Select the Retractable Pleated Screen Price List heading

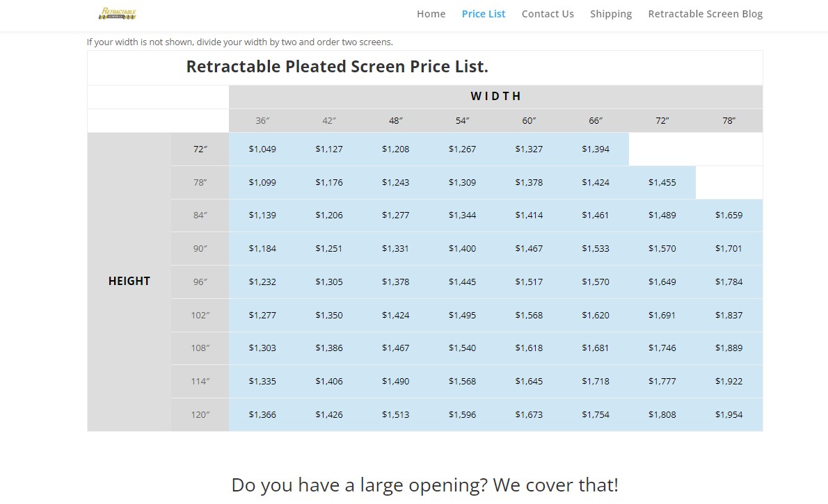337,67
